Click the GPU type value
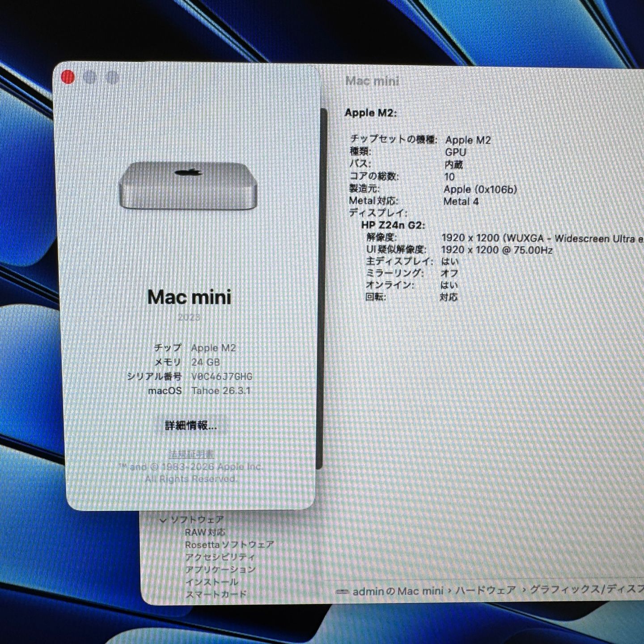This screenshot has height=644, width=644. pos(456,153)
